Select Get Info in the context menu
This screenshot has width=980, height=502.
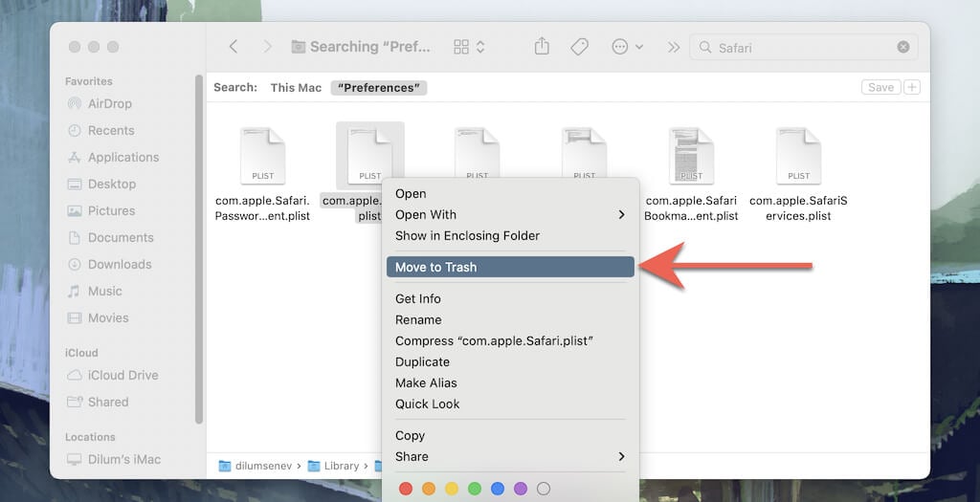[x=418, y=298]
